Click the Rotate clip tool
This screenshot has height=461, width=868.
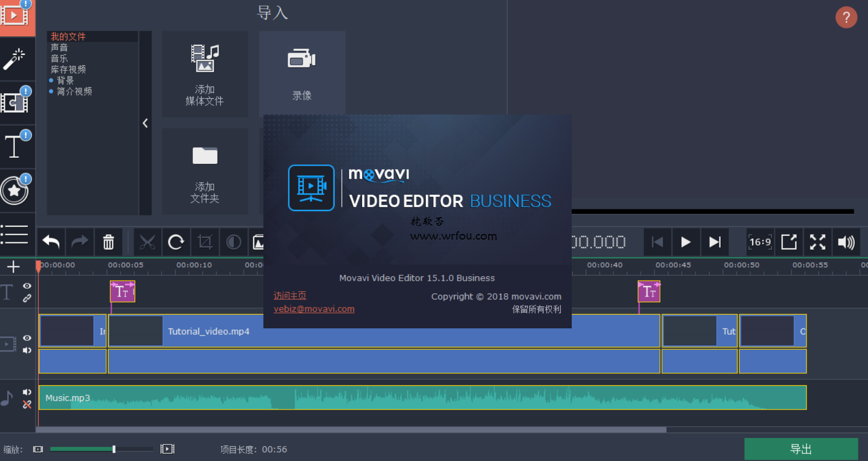tap(176, 242)
